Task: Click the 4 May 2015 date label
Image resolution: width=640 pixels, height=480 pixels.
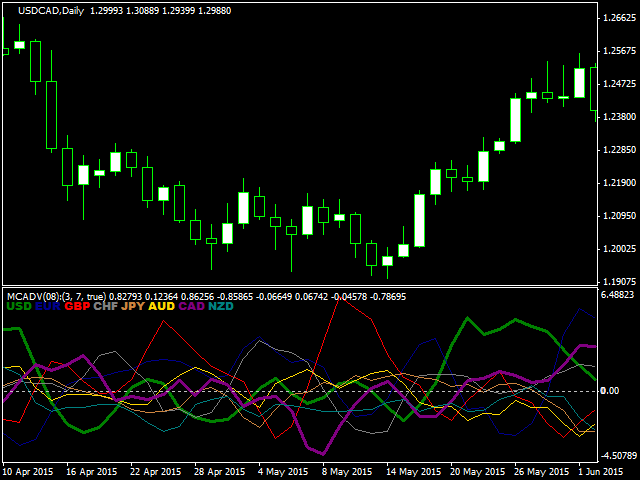Action: 283,472
